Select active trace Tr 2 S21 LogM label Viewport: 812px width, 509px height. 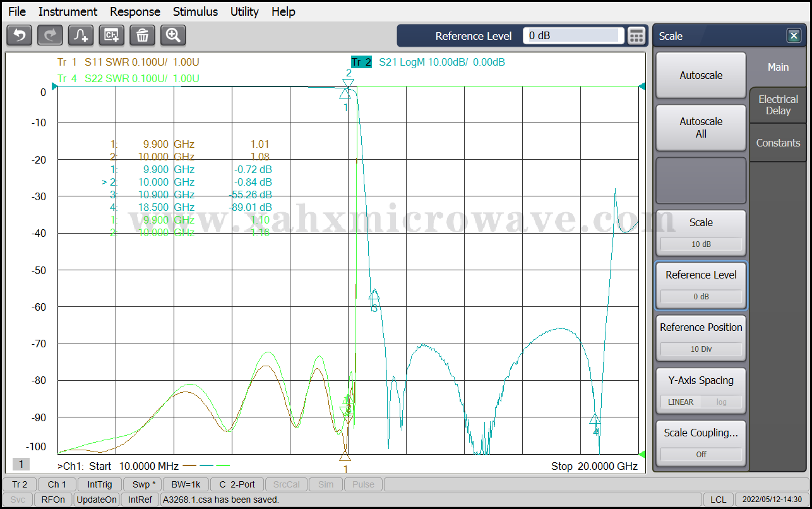[427, 62]
